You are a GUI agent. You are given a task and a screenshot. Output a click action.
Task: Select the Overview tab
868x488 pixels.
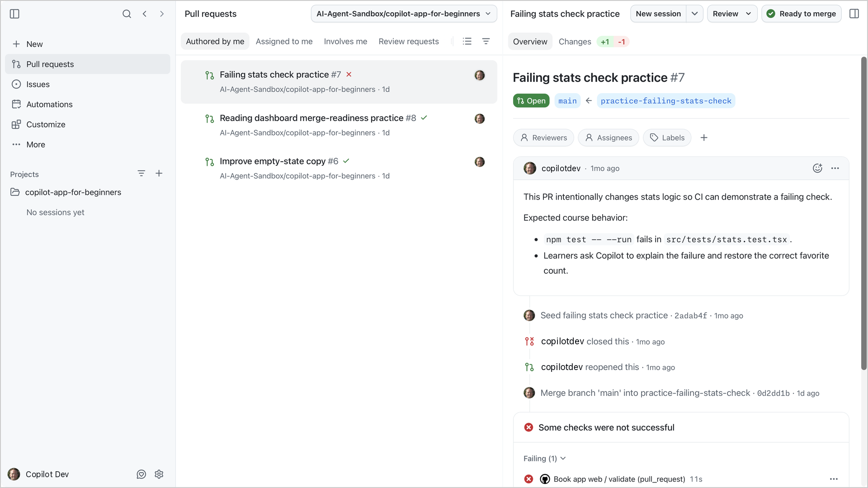[x=530, y=42]
